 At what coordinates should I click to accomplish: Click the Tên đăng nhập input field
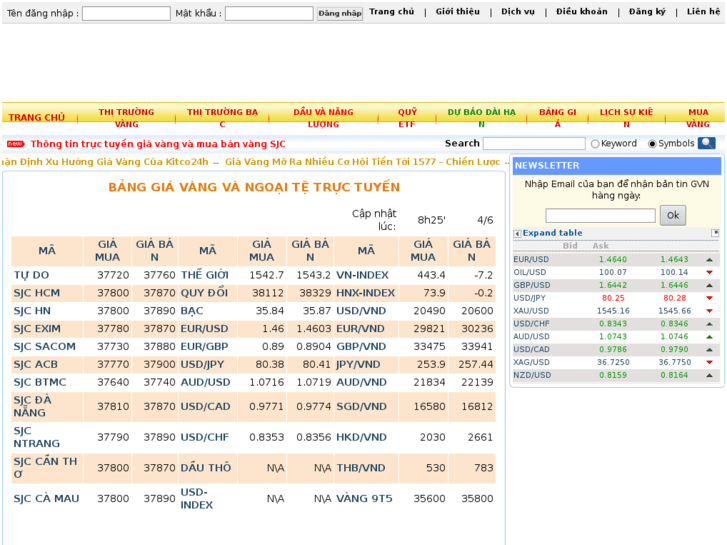click(x=126, y=13)
